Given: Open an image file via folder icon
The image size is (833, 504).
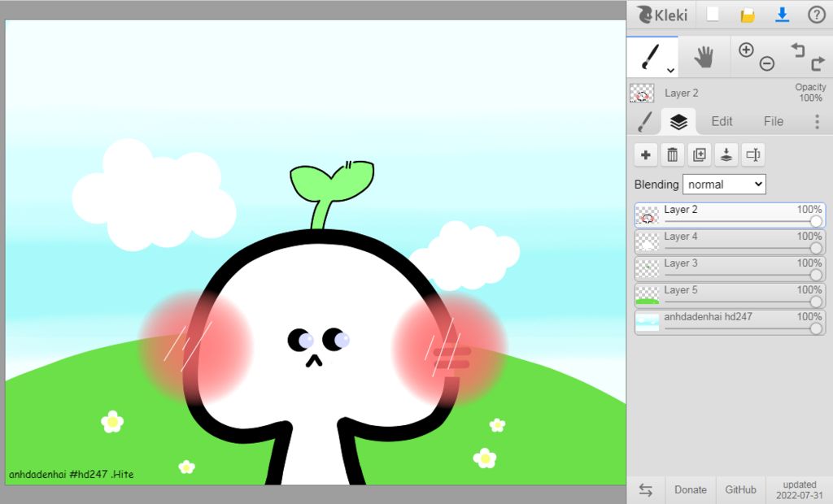Looking at the screenshot, I should (748, 15).
